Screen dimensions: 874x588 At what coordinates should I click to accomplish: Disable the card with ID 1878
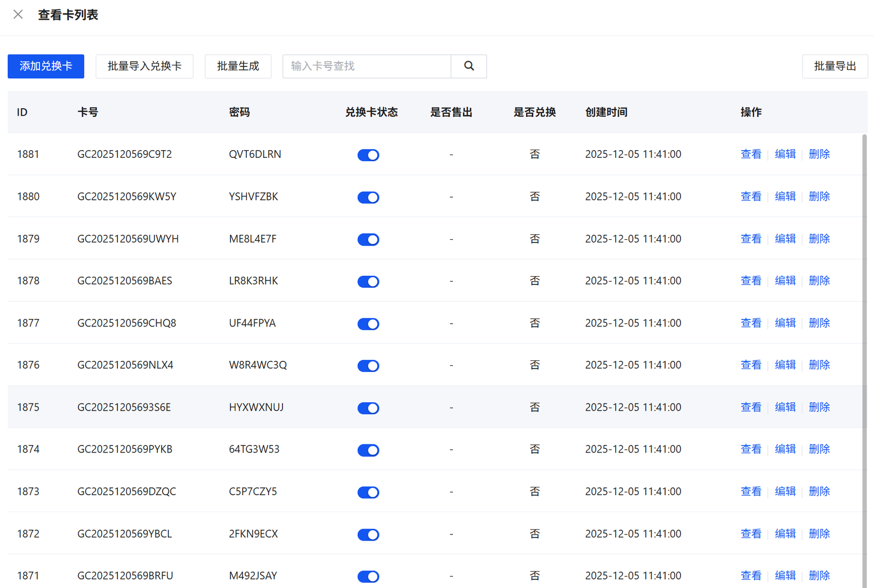[368, 282]
